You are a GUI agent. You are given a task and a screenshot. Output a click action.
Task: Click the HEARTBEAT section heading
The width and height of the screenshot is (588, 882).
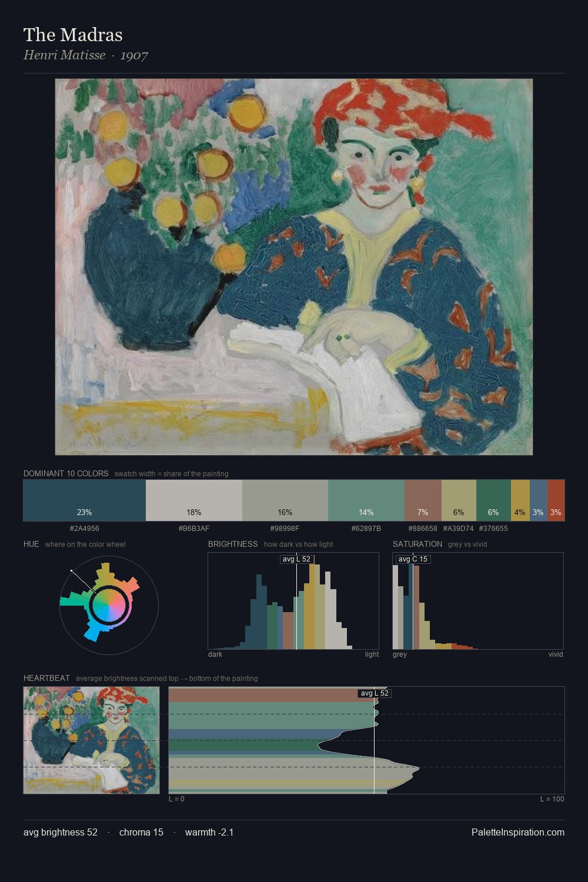coord(46,678)
